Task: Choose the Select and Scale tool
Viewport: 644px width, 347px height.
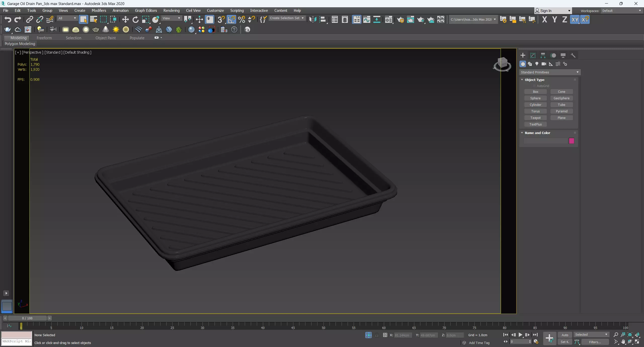Action: 145,20
